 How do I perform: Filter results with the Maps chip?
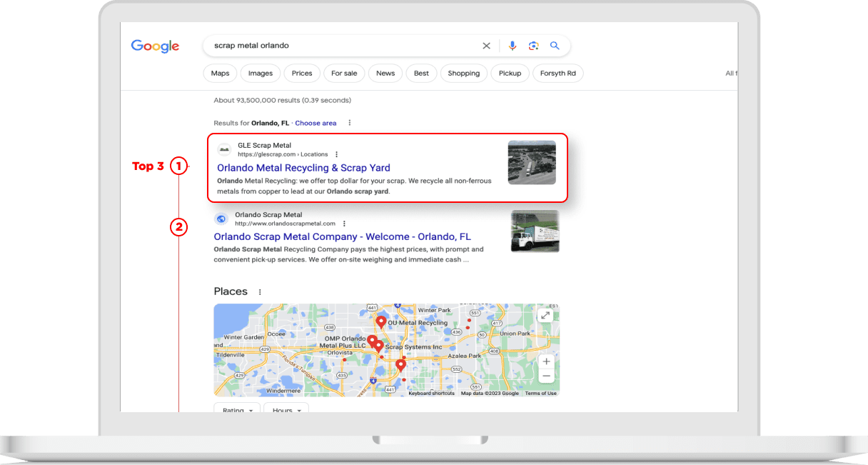pos(220,73)
